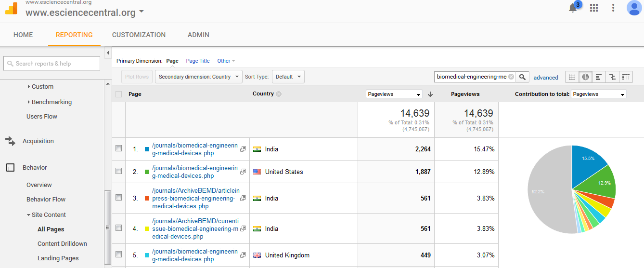
Task: Click the Plot Rows button
Action: (137, 77)
